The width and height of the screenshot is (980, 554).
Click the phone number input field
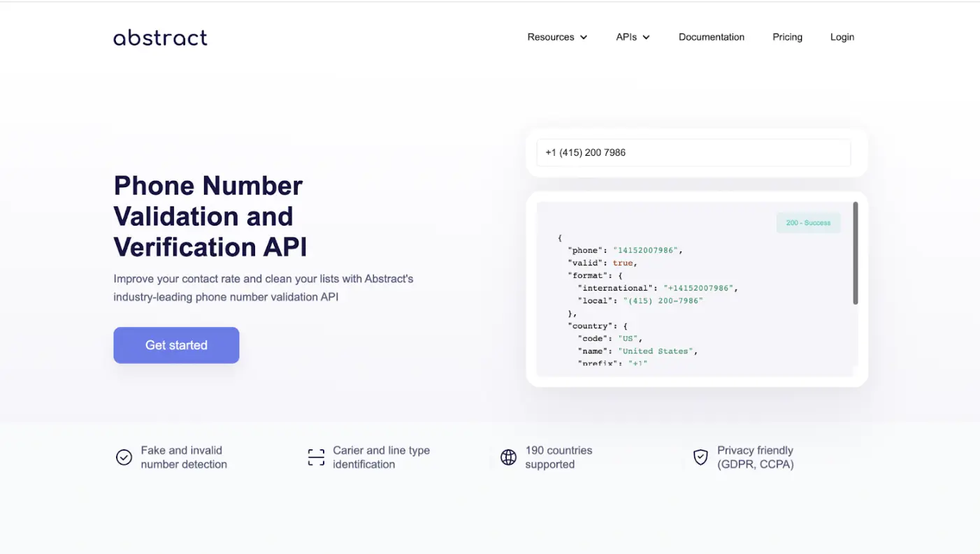click(x=693, y=152)
